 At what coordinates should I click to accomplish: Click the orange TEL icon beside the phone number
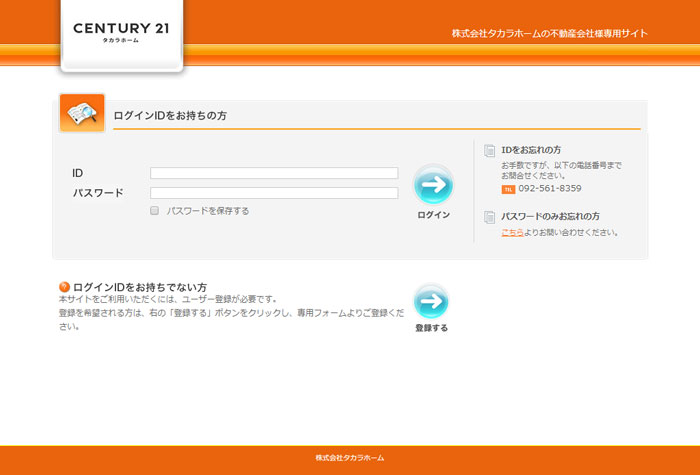pos(508,189)
